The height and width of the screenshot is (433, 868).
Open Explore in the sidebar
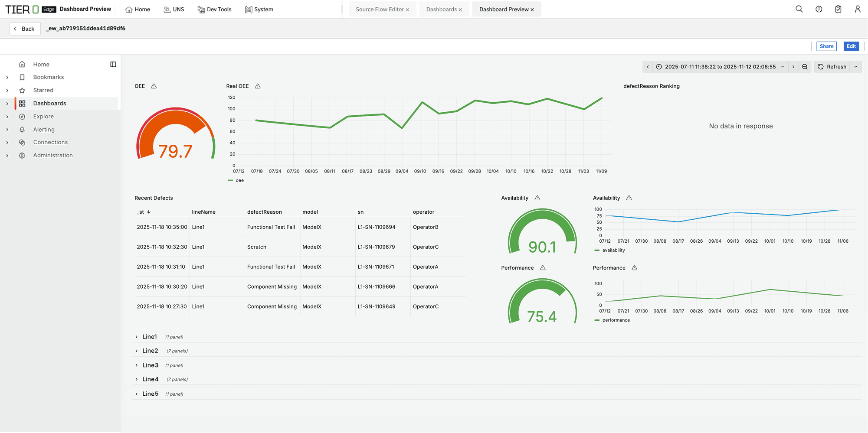tap(43, 117)
